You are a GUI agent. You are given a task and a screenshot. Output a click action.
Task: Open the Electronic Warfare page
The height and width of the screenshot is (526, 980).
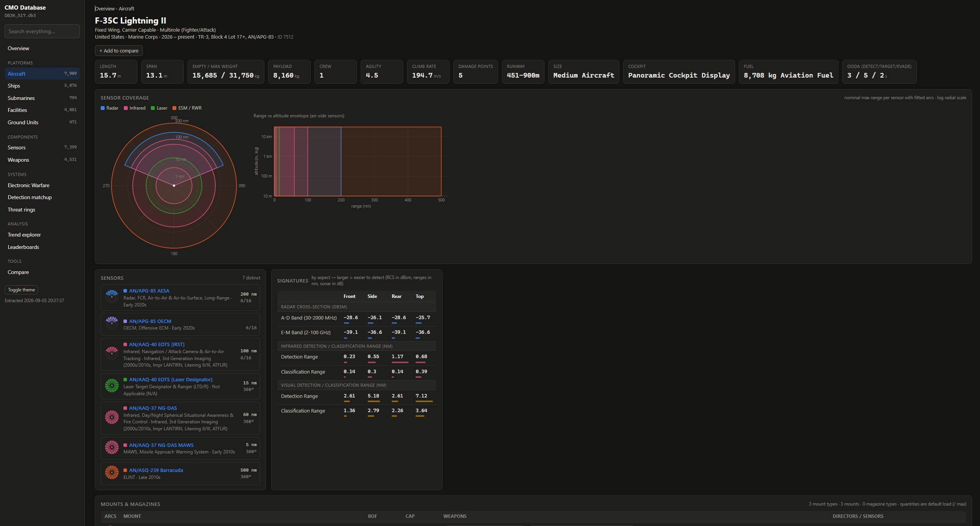click(42, 185)
